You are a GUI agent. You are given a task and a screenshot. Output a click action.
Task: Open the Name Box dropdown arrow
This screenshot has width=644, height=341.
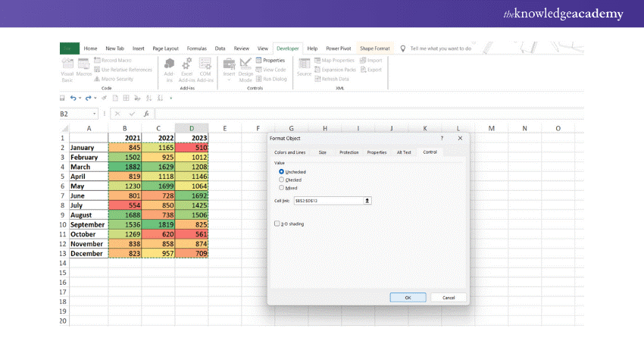pyautogui.click(x=94, y=114)
